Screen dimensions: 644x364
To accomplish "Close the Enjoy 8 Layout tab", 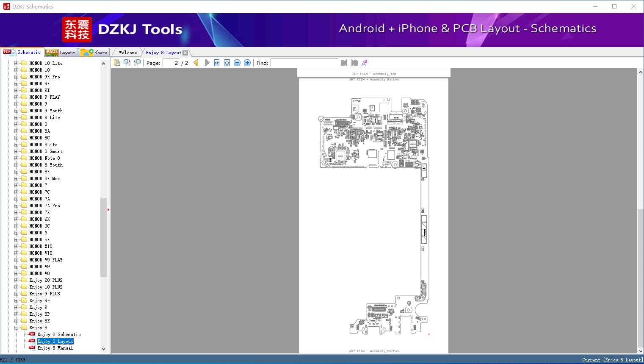I will tap(185, 53).
